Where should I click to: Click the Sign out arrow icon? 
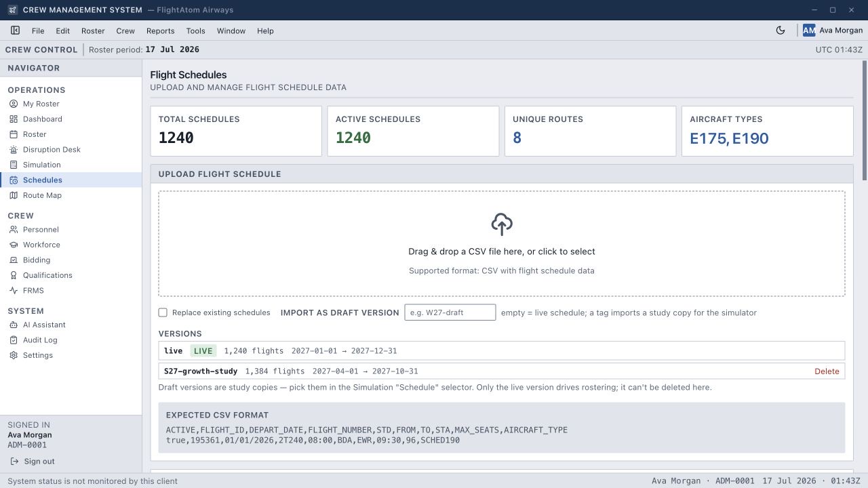pyautogui.click(x=14, y=462)
